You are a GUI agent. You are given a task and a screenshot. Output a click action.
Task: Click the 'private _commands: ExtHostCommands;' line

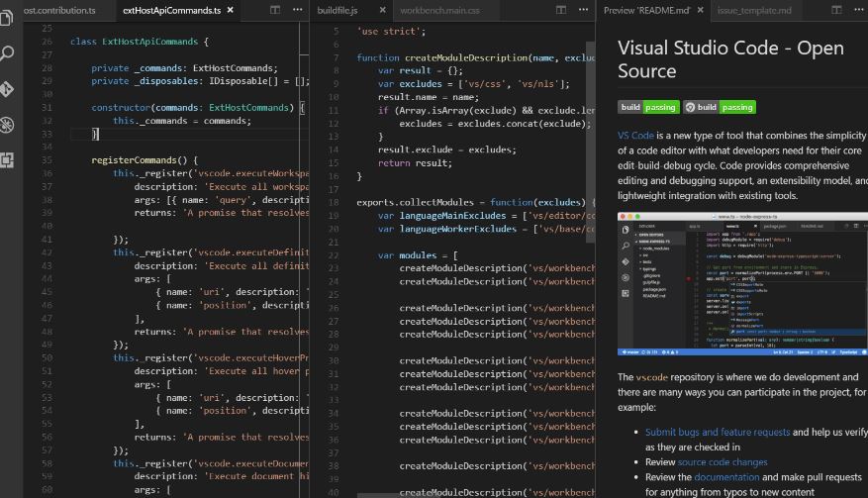click(184, 68)
